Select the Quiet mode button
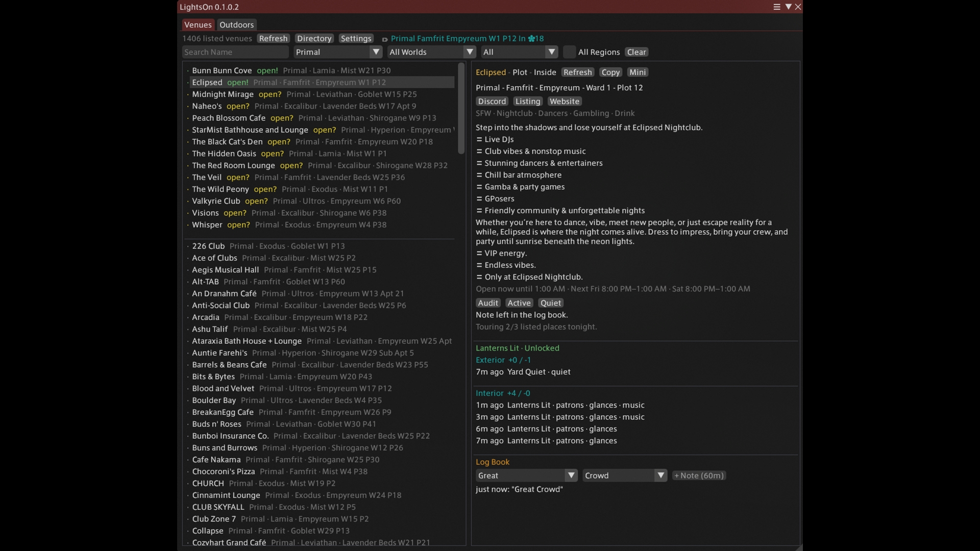 coord(551,303)
